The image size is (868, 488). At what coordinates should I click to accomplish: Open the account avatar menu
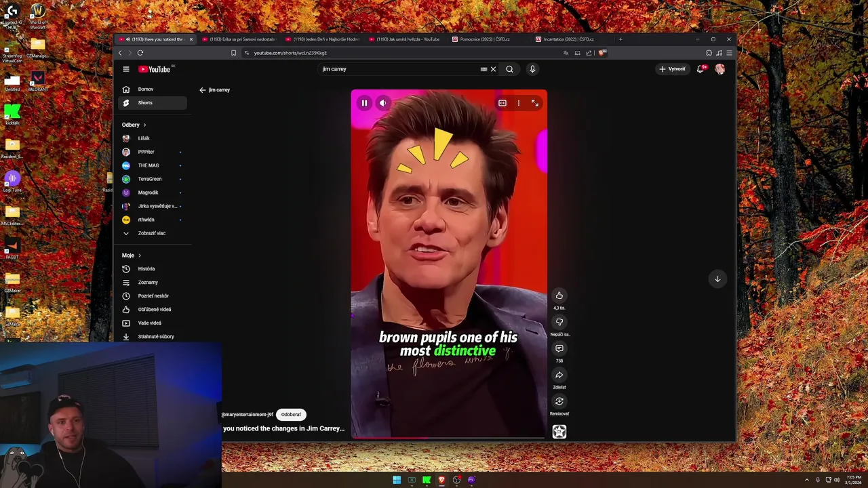pos(719,69)
